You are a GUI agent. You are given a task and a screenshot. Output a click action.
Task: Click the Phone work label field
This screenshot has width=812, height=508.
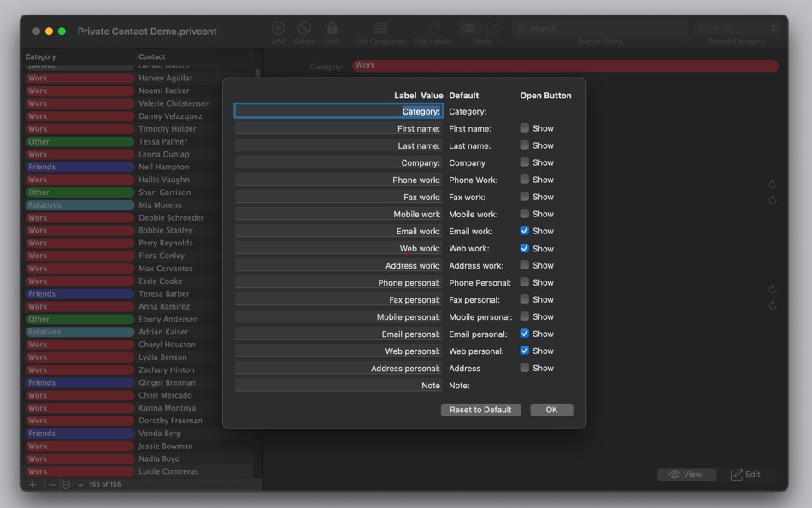[x=338, y=180]
